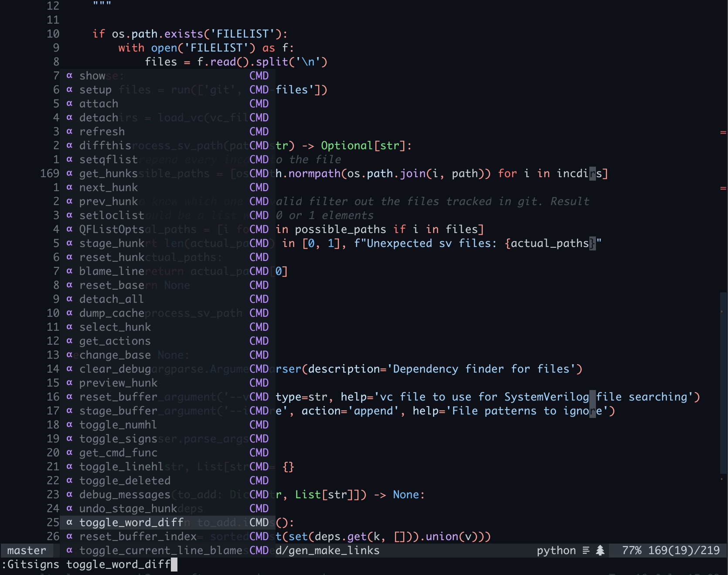Click the :Gitsigns command-line input
728x575 pixels.
click(x=87, y=564)
